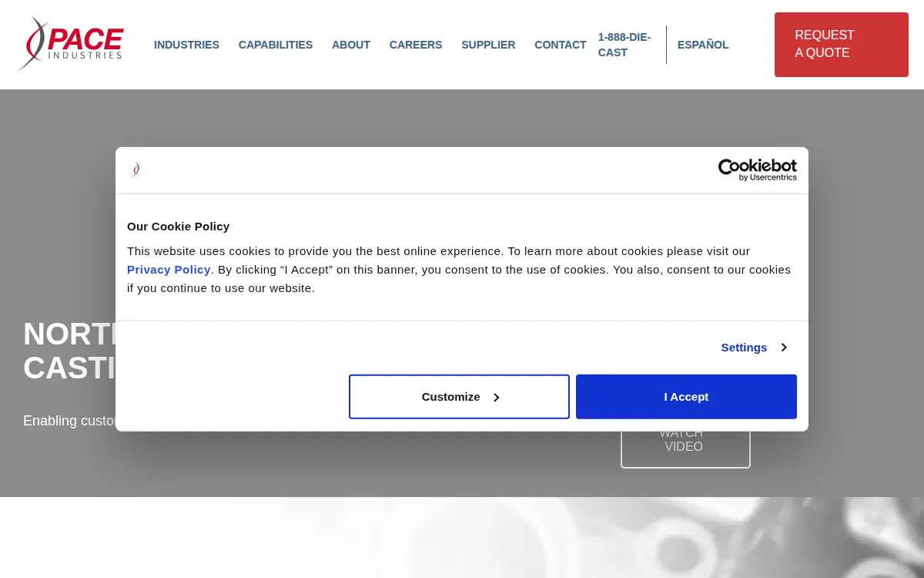Screen dimensions: 924x578
Task: Open the Careers page
Action: coord(416,45)
